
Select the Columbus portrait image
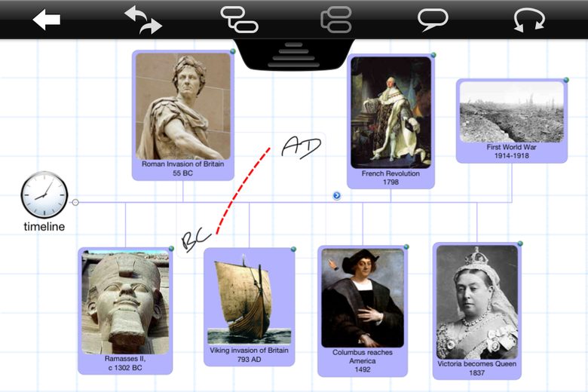(363, 299)
